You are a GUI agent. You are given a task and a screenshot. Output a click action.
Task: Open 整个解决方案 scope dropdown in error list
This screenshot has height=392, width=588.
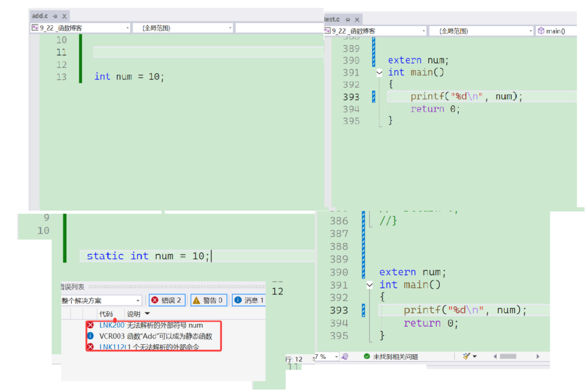coord(101,301)
